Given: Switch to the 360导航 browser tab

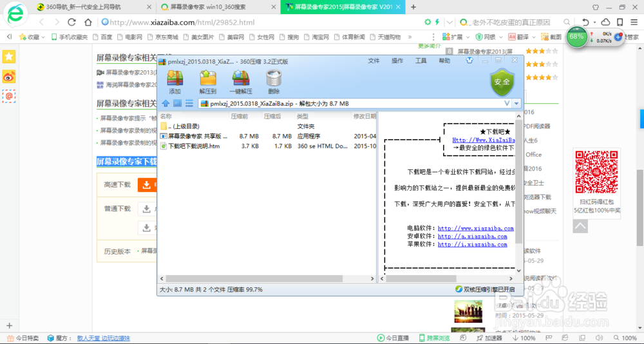Looking at the screenshot, I should pyautogui.click(x=94, y=7).
